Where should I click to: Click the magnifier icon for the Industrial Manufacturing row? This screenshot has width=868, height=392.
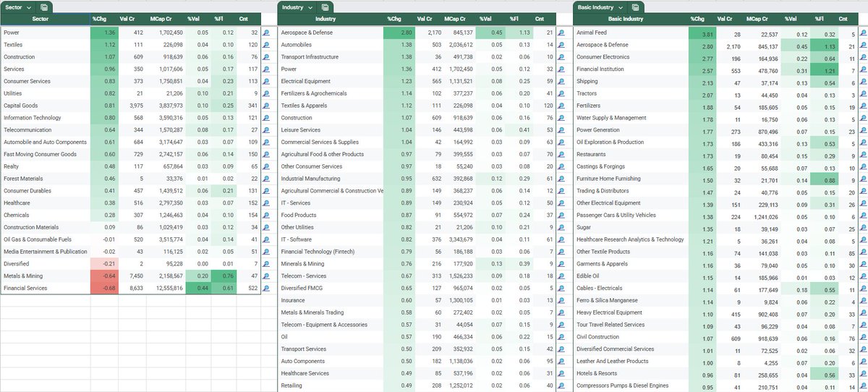click(561, 179)
